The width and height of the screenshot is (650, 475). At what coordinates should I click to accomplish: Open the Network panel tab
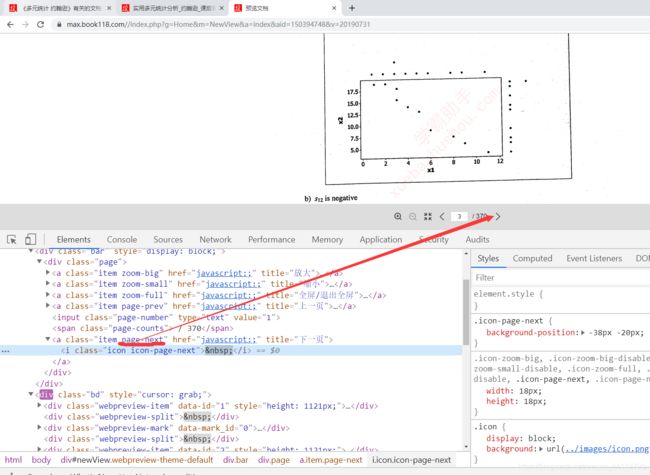(215, 240)
